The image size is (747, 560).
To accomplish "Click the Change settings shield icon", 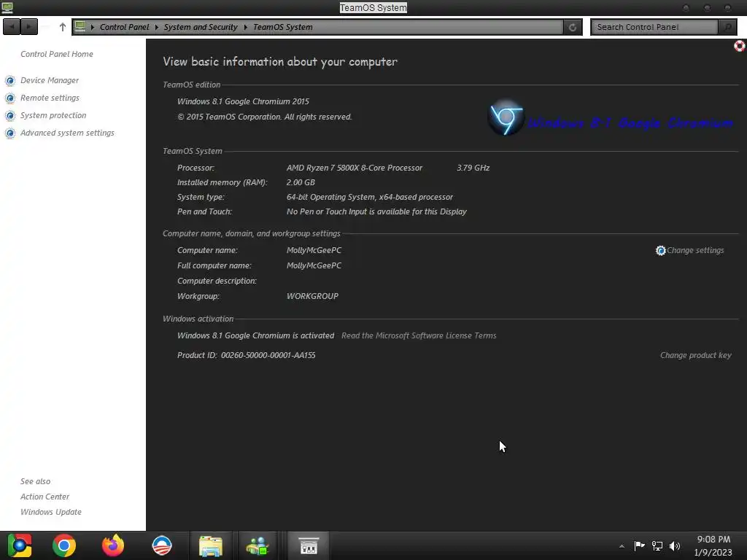I will pyautogui.click(x=660, y=251).
